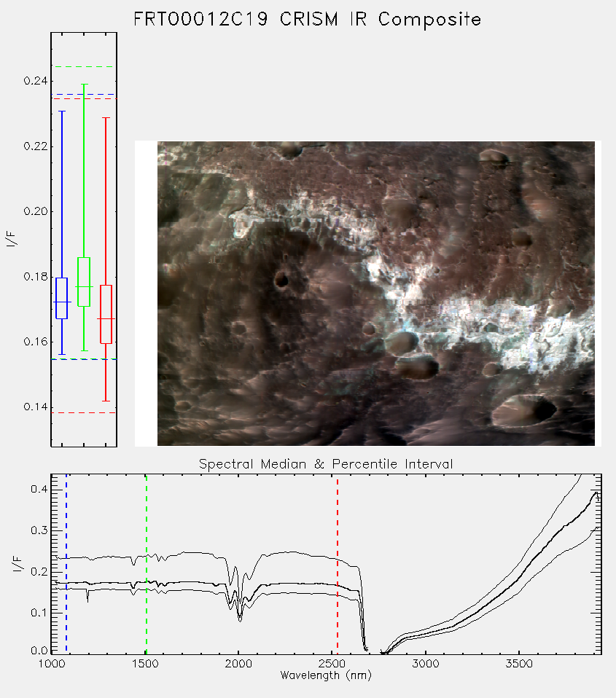Click the bottom red dashed line in boxplot
The image size is (616, 698).
pyautogui.click(x=84, y=412)
